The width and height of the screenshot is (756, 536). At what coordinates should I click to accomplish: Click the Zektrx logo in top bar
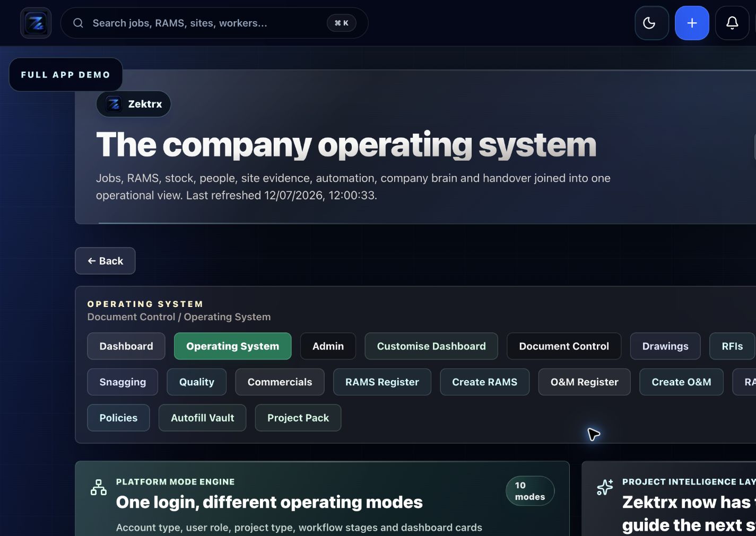click(36, 23)
